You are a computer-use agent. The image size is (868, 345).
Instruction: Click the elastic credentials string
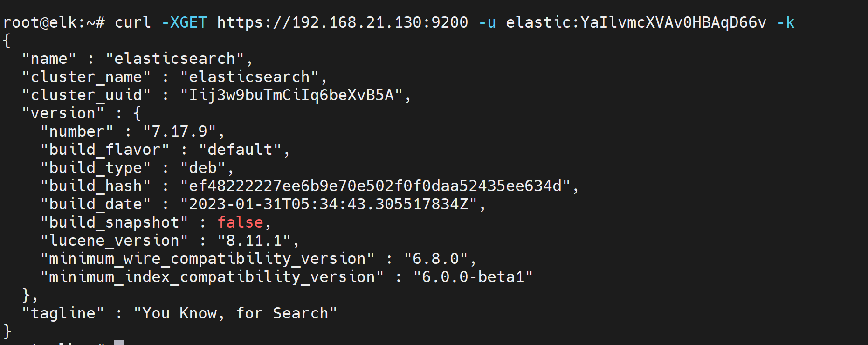636,22
